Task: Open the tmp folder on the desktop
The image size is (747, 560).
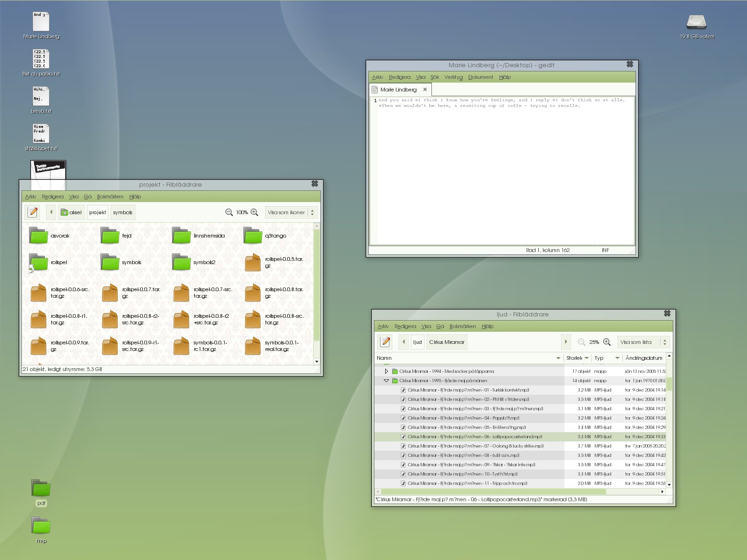Action: tap(41, 525)
